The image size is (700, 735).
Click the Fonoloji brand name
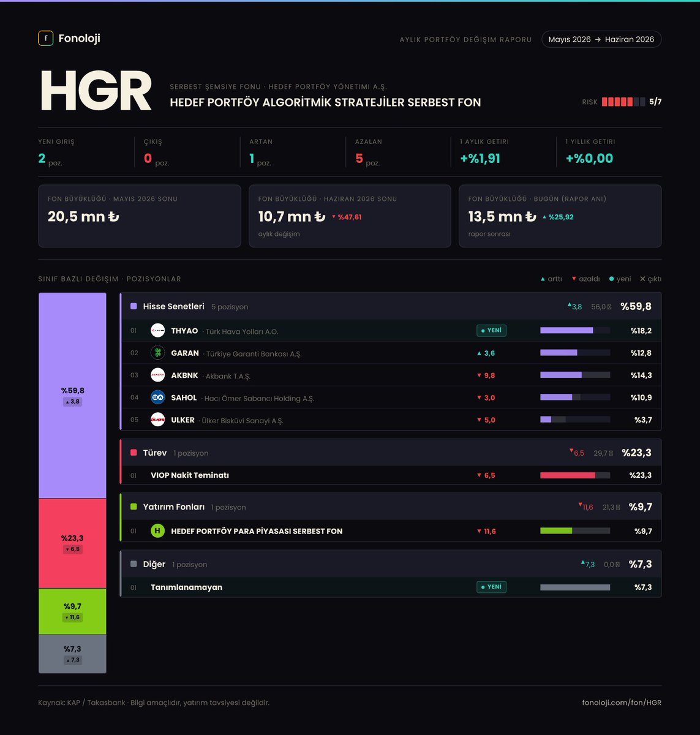[79, 38]
